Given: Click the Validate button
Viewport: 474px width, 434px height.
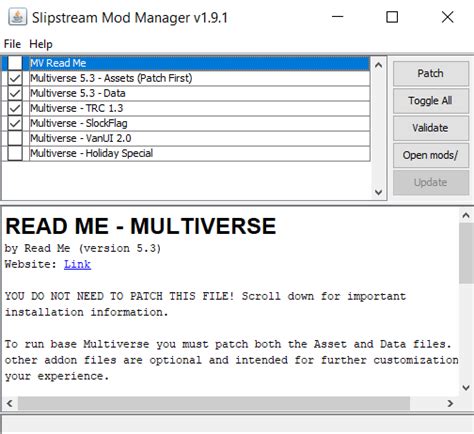Looking at the screenshot, I should point(431,128).
